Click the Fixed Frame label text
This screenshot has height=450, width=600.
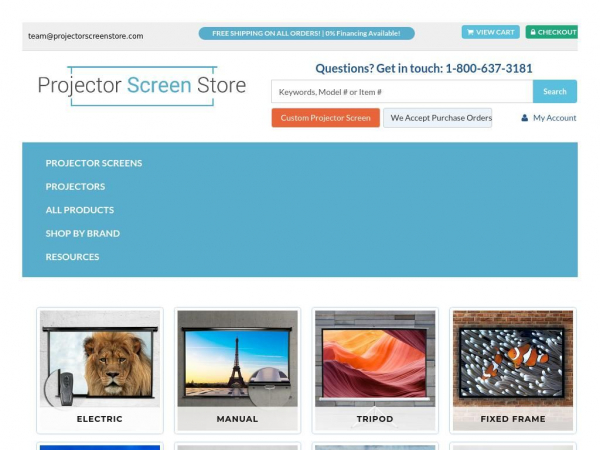pos(513,419)
